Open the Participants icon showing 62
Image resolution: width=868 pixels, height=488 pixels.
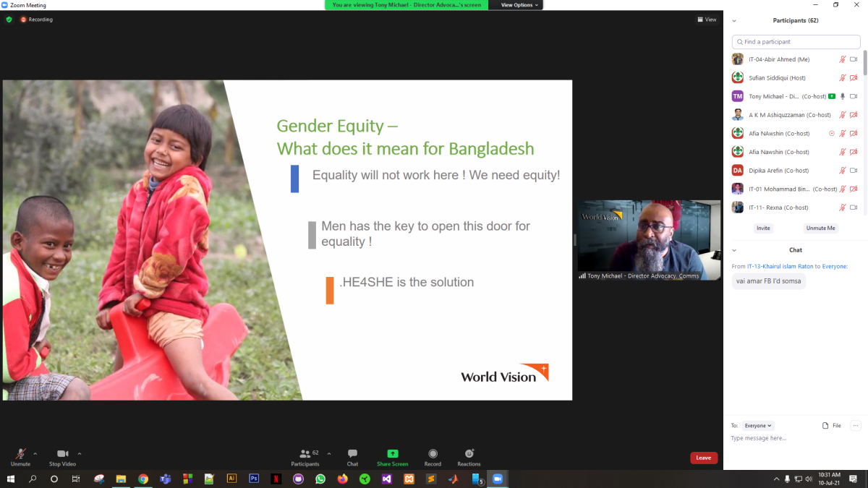point(305,453)
